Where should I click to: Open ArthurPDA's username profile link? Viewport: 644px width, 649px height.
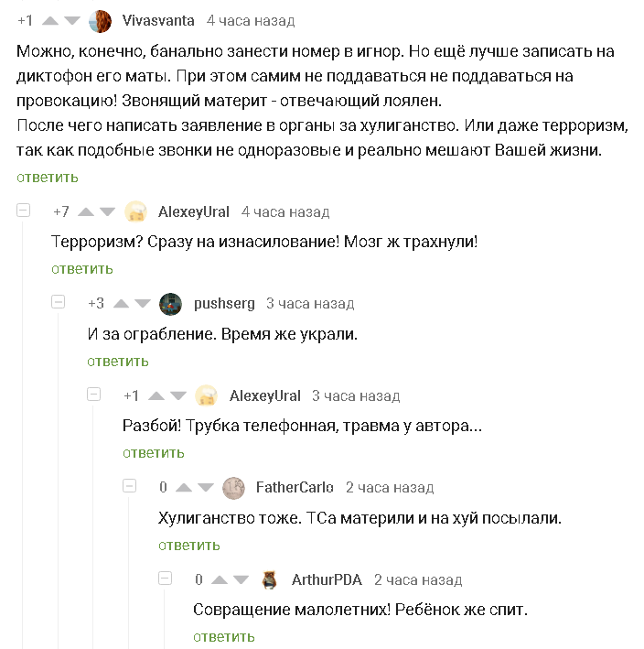click(x=327, y=579)
